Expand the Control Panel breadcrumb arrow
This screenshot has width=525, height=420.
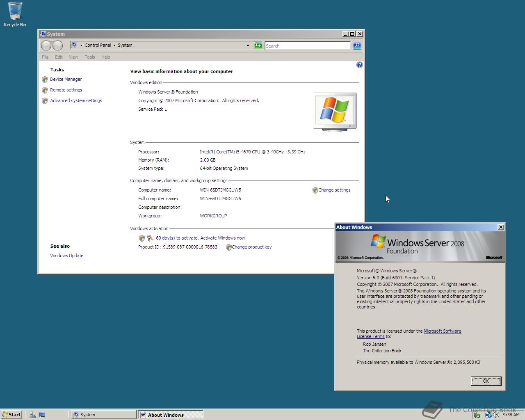[114, 46]
